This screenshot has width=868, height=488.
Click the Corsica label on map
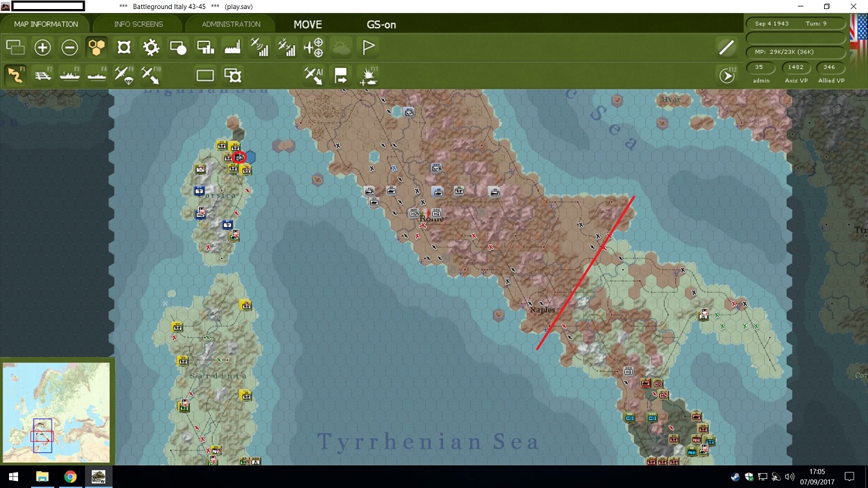(x=219, y=195)
